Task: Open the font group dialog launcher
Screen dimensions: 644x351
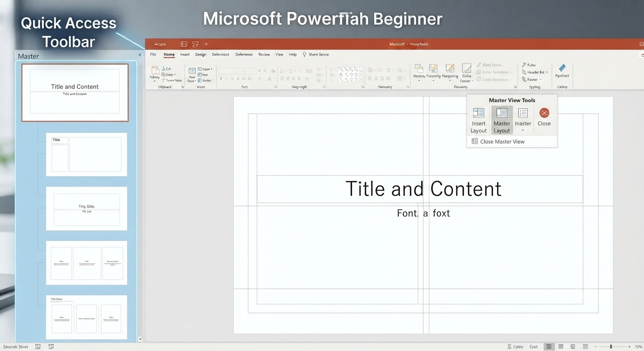Action: (275, 87)
